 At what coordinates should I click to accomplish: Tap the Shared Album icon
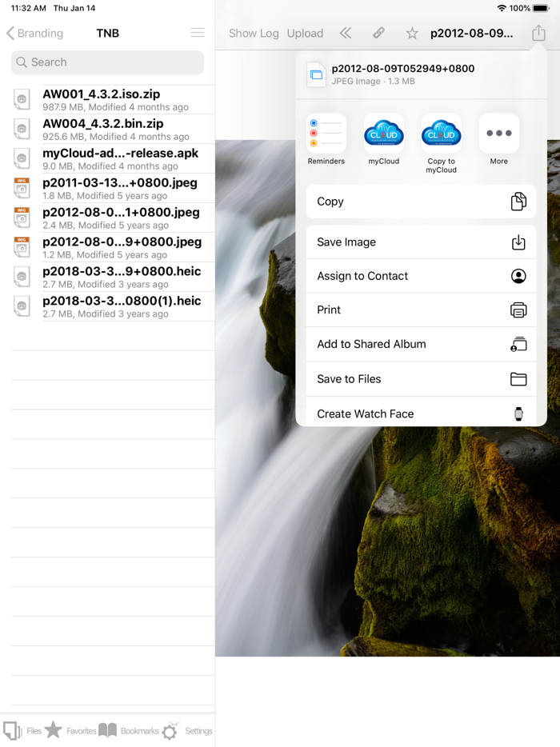518,344
